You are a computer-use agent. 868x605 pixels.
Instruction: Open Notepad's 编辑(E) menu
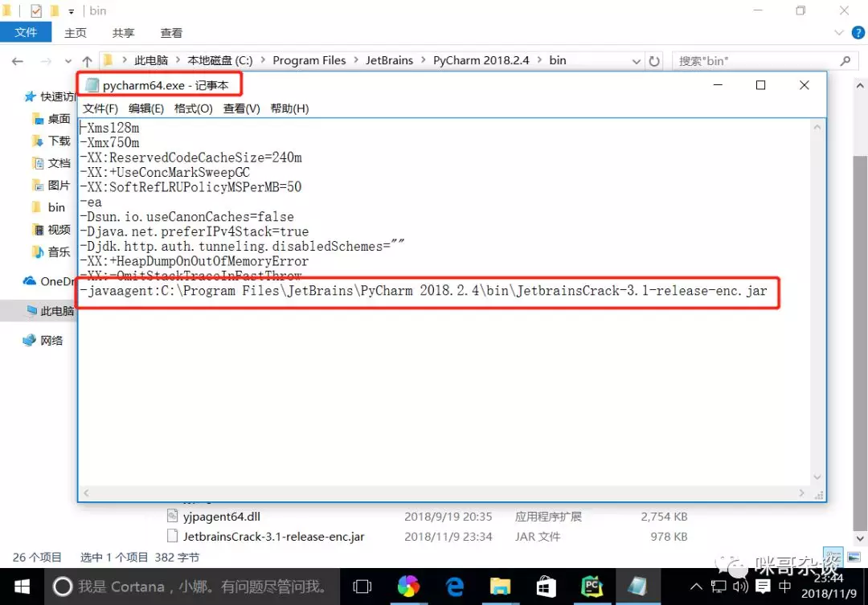point(146,108)
